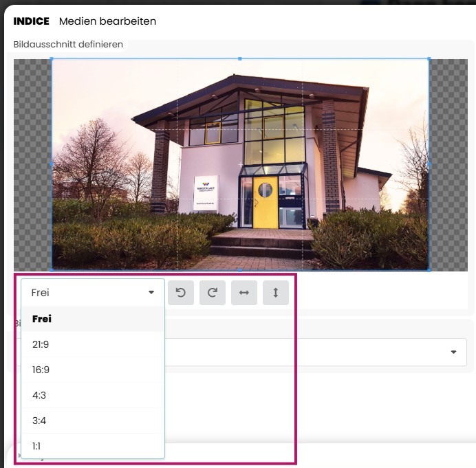Flip the image vertically
This screenshot has width=476, height=468.
276,293
